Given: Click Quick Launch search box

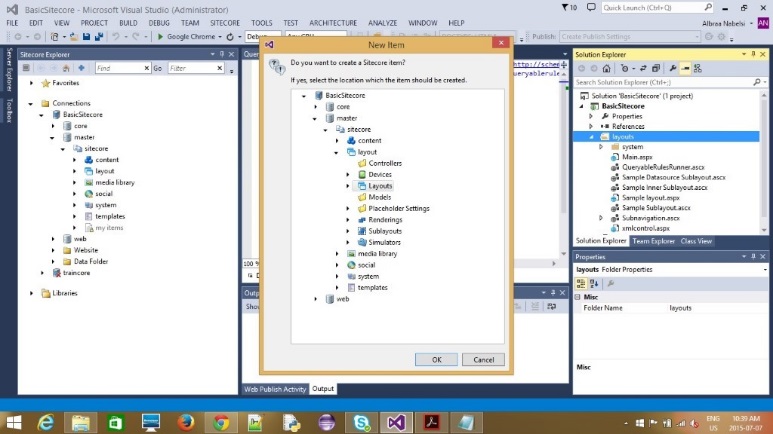Looking at the screenshot, I should click(x=658, y=7).
